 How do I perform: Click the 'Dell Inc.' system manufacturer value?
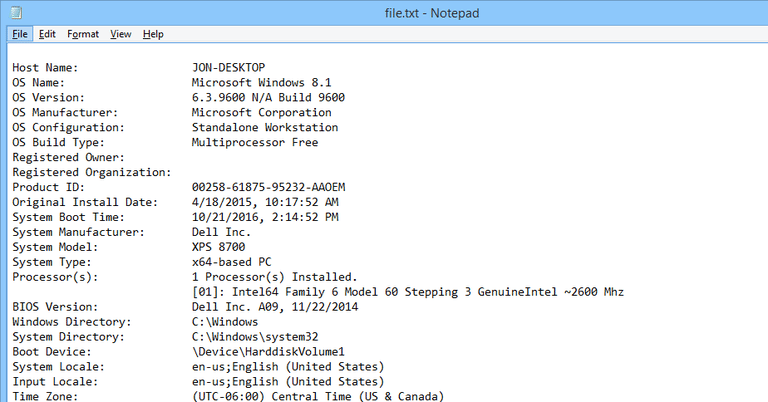tap(221, 232)
